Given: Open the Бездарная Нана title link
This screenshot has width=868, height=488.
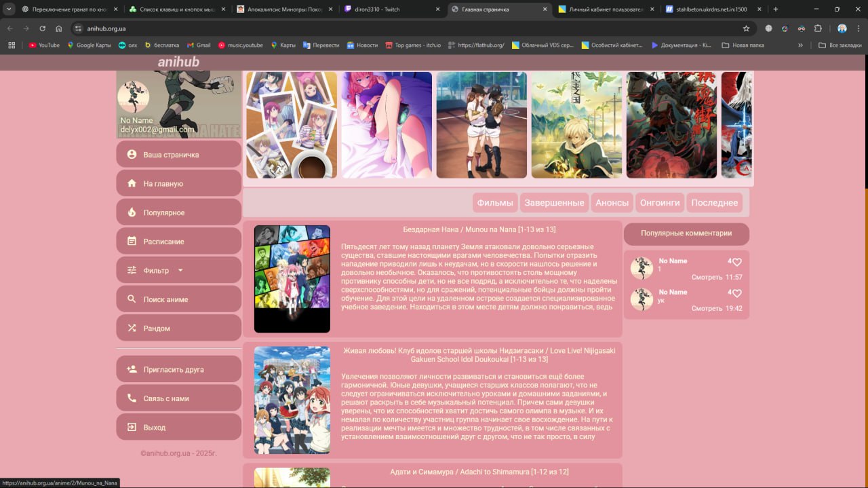Looking at the screenshot, I should [479, 229].
